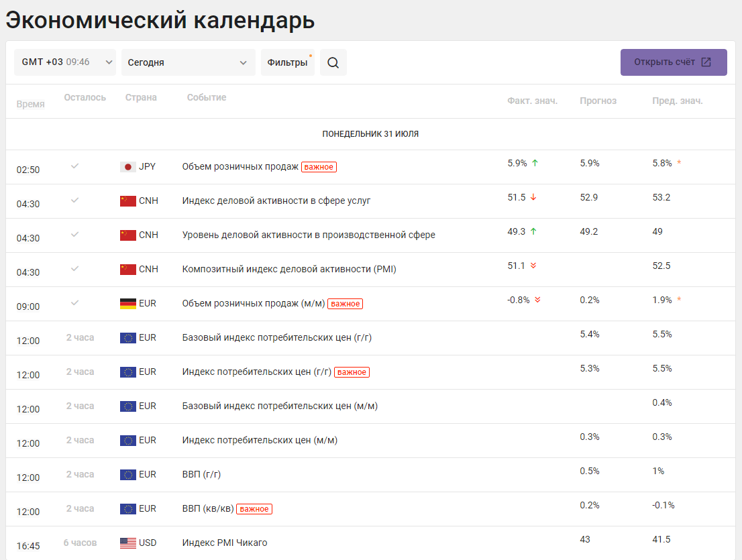Open the Сегодня date range dropdown
This screenshot has height=560, width=742.
(189, 62)
